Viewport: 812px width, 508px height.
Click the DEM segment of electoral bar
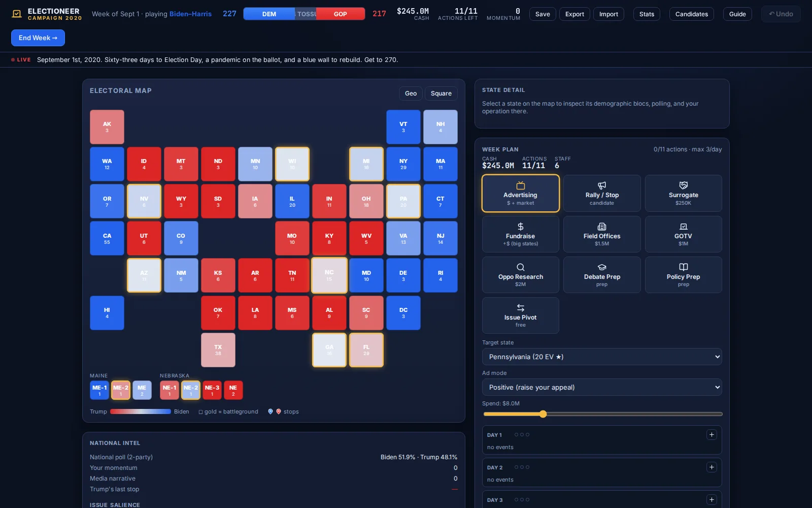[x=269, y=14]
